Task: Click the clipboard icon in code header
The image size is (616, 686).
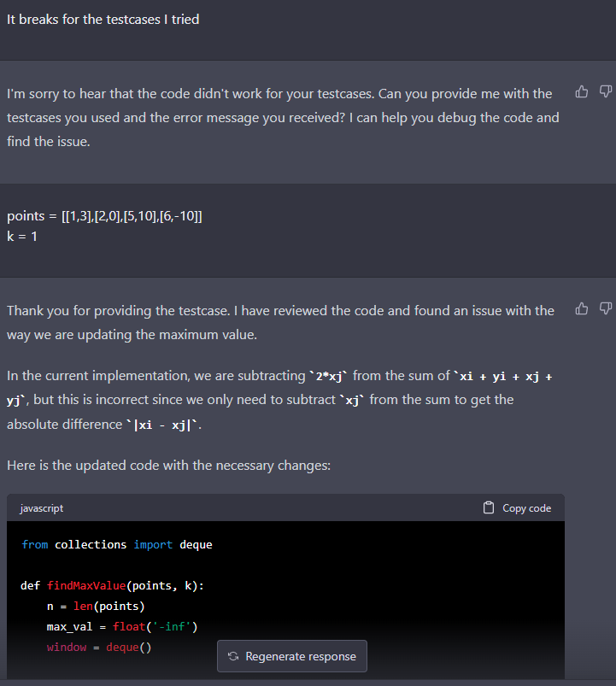Action: [489, 508]
